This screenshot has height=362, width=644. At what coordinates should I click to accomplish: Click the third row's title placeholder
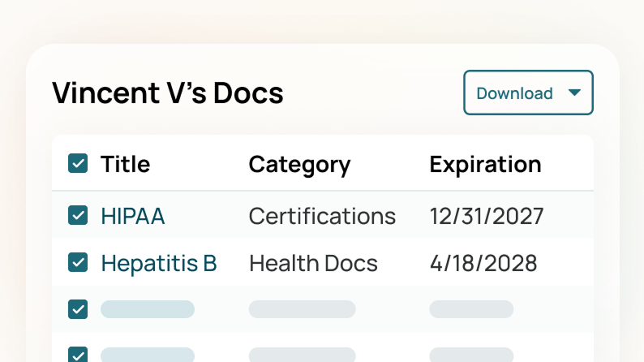[x=148, y=308]
